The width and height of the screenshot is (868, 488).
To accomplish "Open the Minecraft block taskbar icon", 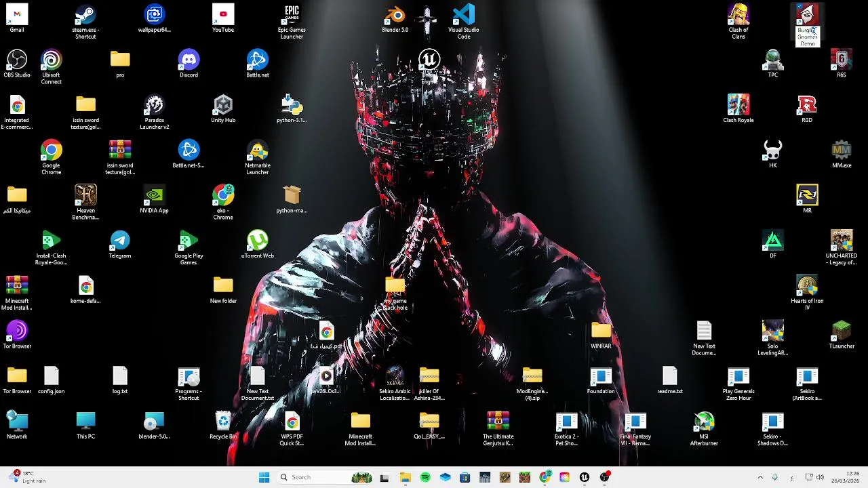I will pyautogui.click(x=524, y=477).
